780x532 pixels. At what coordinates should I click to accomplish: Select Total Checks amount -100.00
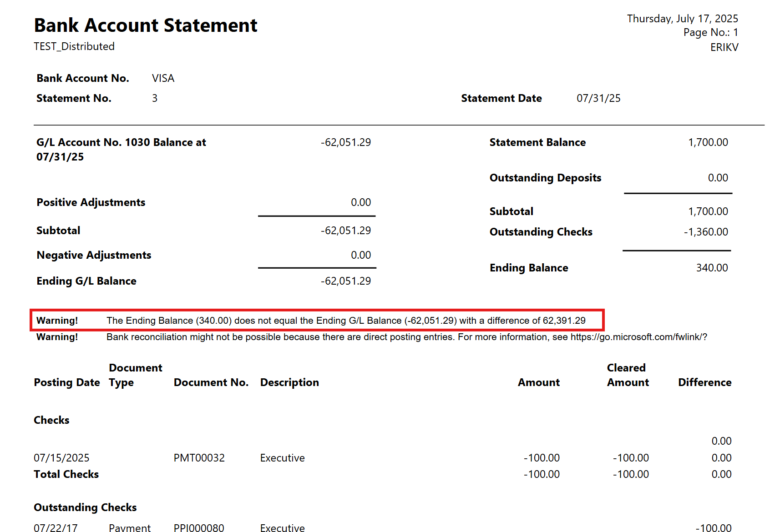[541, 474]
